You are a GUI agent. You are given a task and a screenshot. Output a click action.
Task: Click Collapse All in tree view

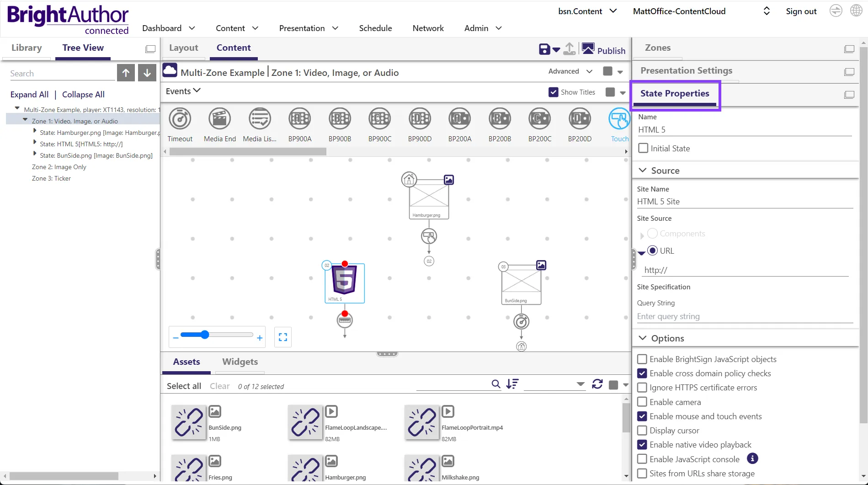pyautogui.click(x=83, y=94)
